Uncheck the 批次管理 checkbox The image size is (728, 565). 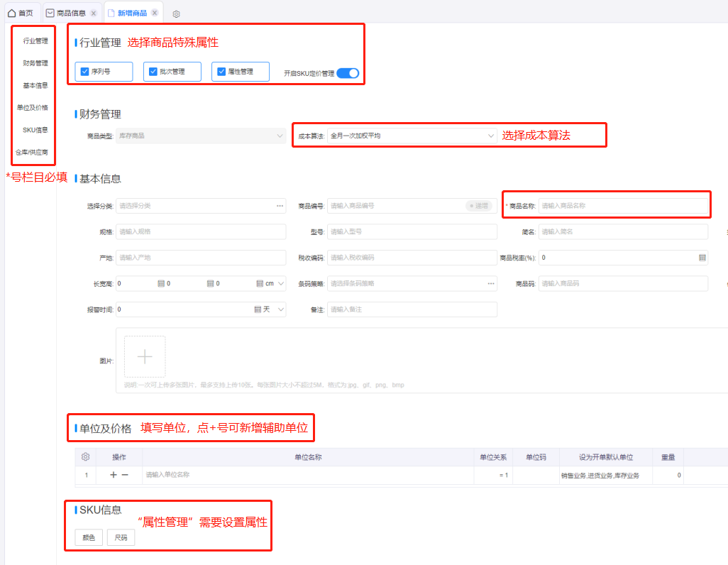(x=153, y=72)
